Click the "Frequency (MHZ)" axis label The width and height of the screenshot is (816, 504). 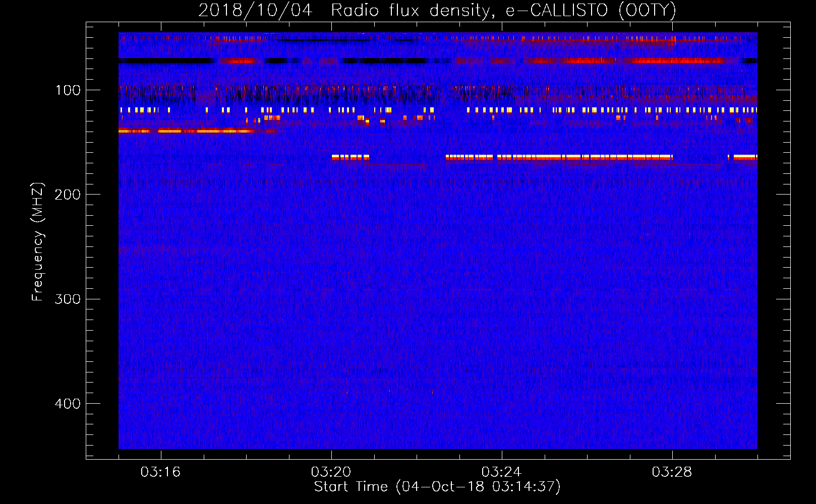(x=38, y=242)
